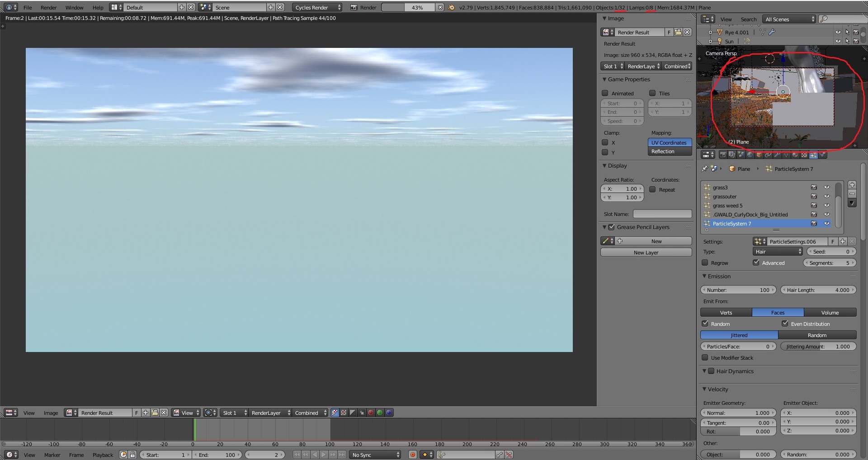Hide grass3 particle system in viewport
This screenshot has height=460, width=868.
[827, 188]
